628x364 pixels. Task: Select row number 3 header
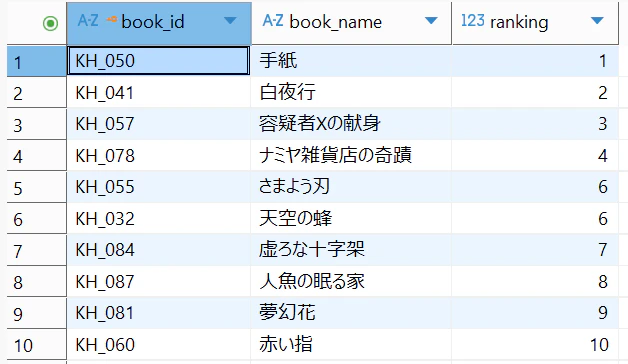pos(36,124)
